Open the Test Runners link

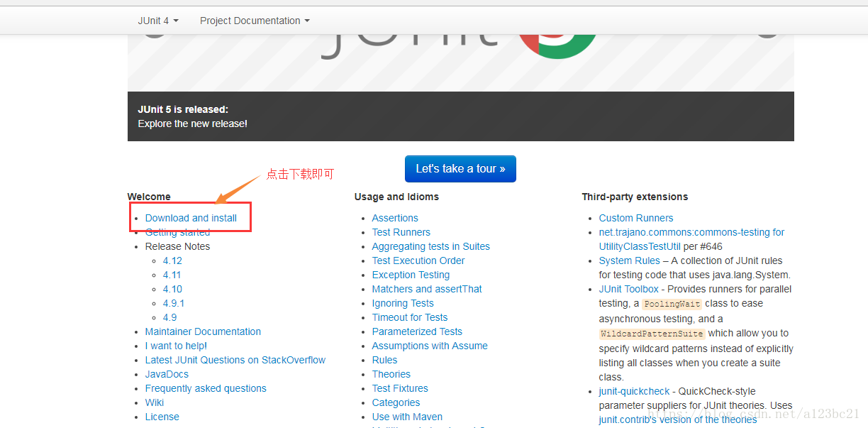(x=401, y=232)
